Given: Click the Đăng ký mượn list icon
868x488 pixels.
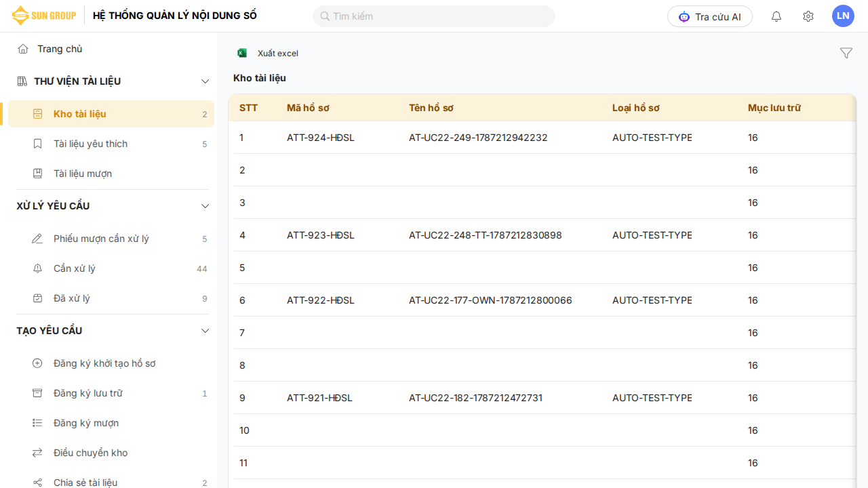Looking at the screenshot, I should 37,423.
